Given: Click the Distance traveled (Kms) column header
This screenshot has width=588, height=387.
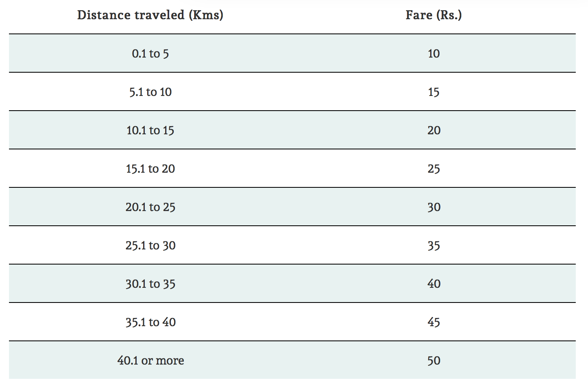Looking at the screenshot, I should [x=150, y=15].
